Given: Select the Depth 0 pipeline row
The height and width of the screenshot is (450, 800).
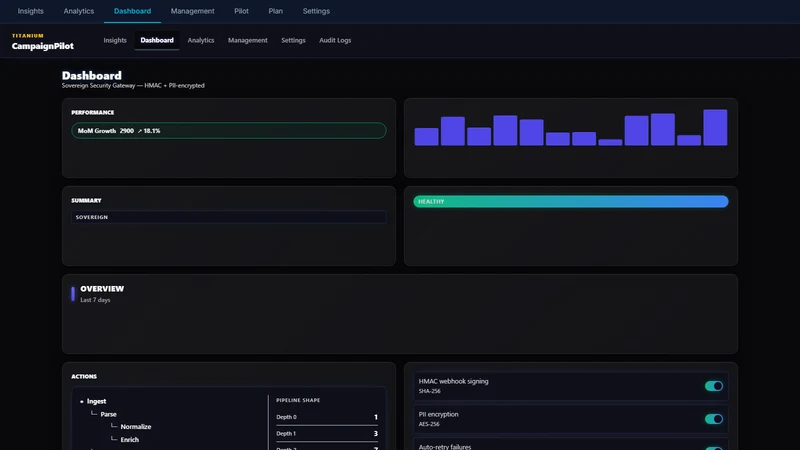Looking at the screenshot, I should 327,417.
